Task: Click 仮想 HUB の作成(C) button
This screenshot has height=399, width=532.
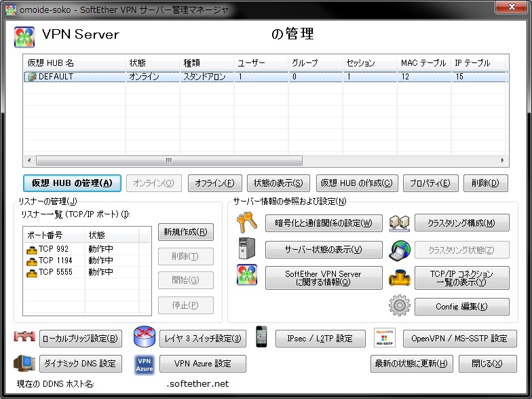Action: [357, 183]
